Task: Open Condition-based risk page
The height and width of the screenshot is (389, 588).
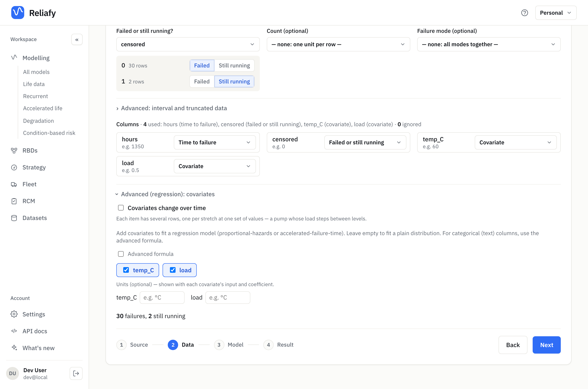Action: click(x=49, y=133)
